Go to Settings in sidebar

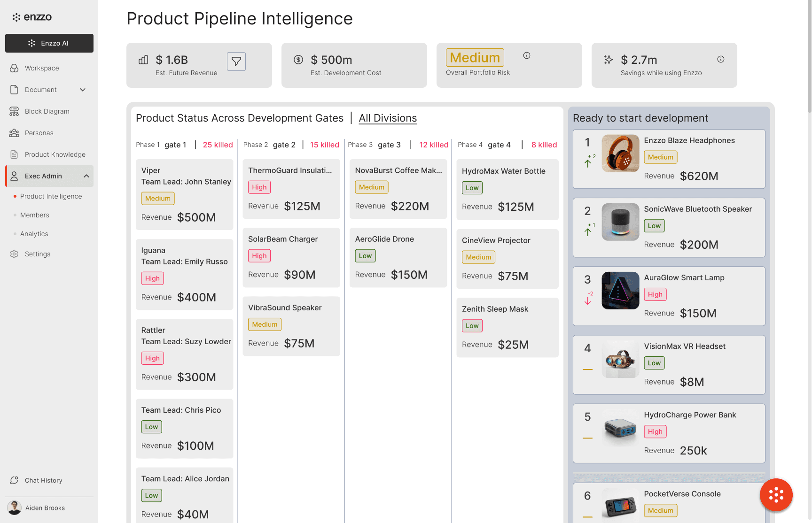38,254
